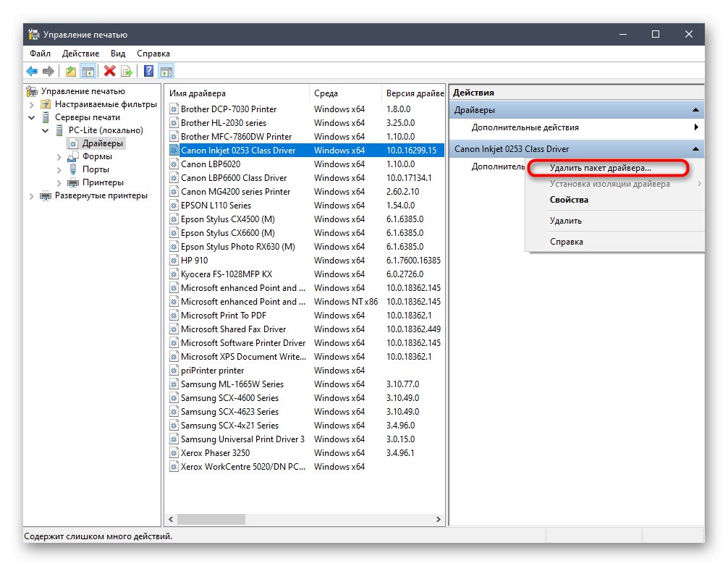Open the Действие menu

(x=81, y=54)
